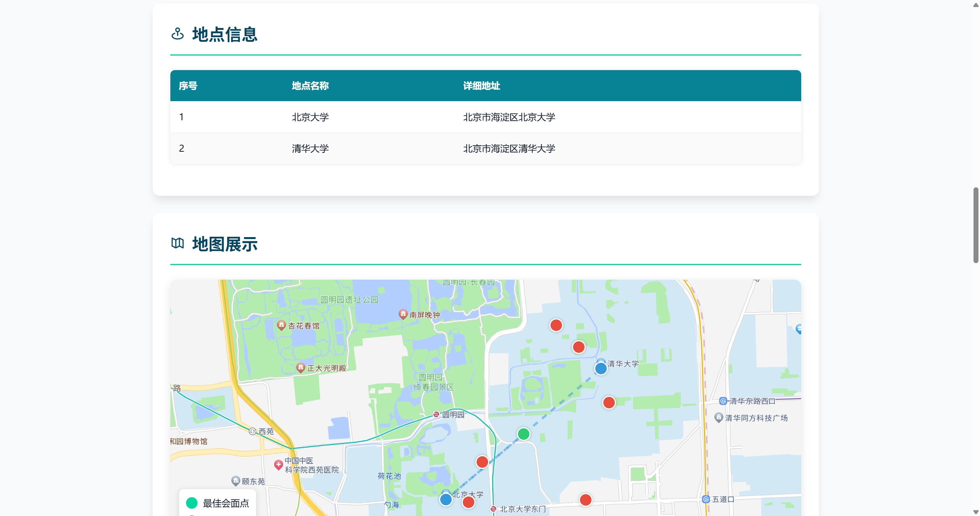
Task: Click the 清华同方科技广场 pin icon
Action: click(x=719, y=417)
